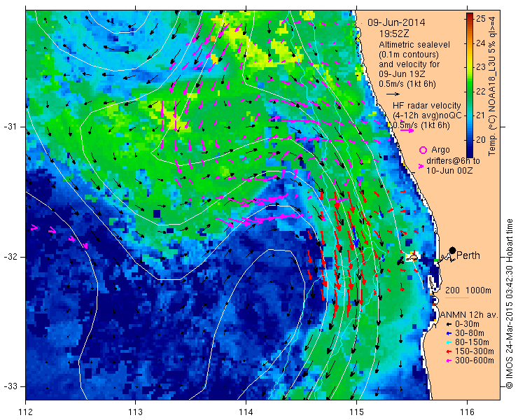Click the '(4-12h avg)noQC' legend text
Viewport: 518px width, 420px height.
[x=428, y=115]
